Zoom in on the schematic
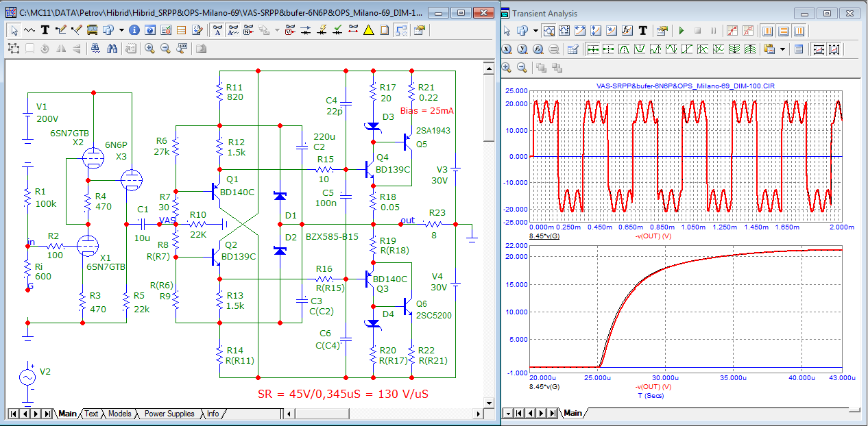Viewport: 868px width, 426px height. pos(149,49)
